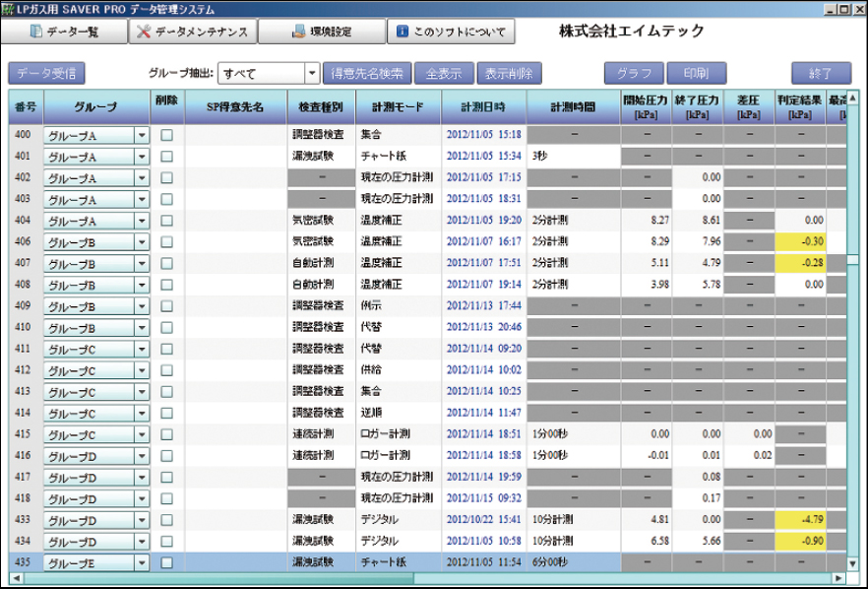
Task: Toggle the delete checkbox for row 412
Action: click(x=166, y=370)
